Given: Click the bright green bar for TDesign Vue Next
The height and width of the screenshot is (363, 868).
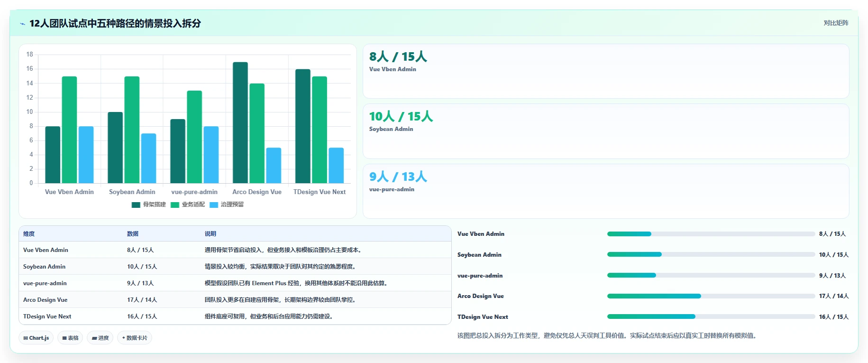Looking at the screenshot, I should (320, 130).
